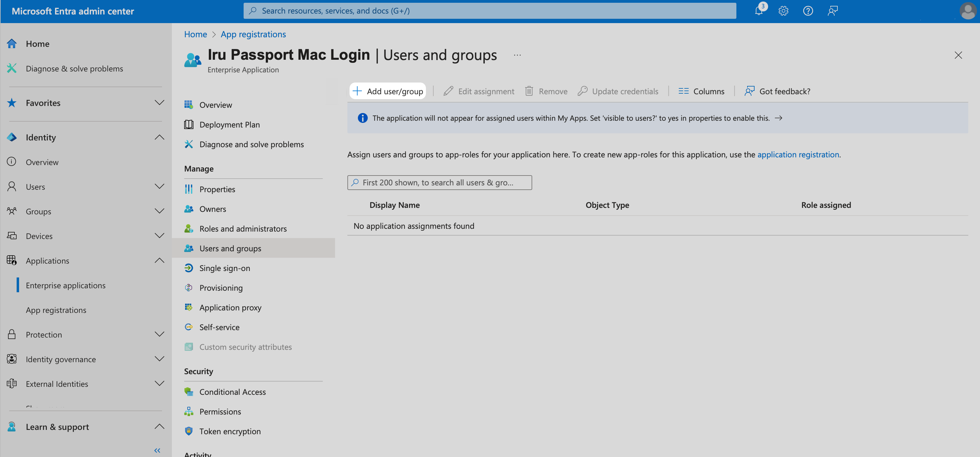980x457 pixels.
Task: Click the banner arrow to open properties
Action: pos(778,118)
